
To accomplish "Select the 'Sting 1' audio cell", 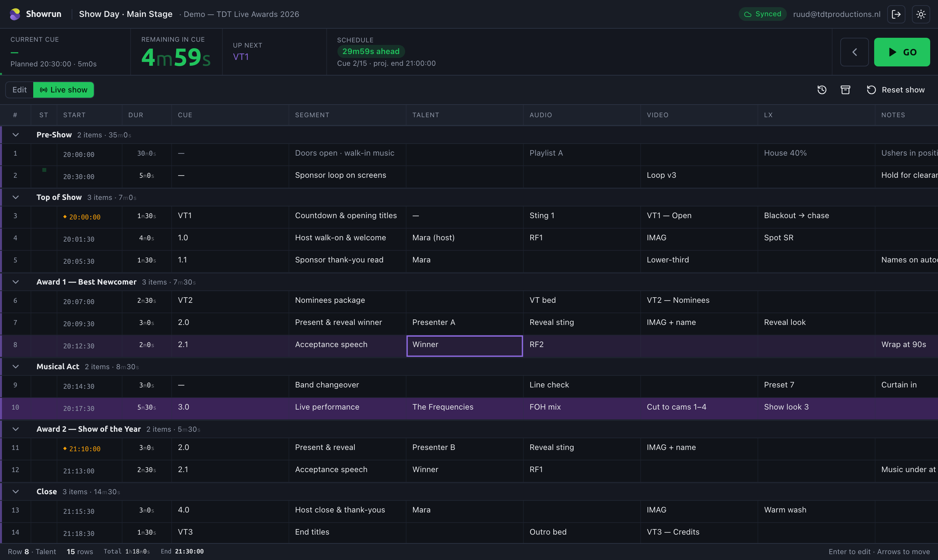I will tap(582, 217).
